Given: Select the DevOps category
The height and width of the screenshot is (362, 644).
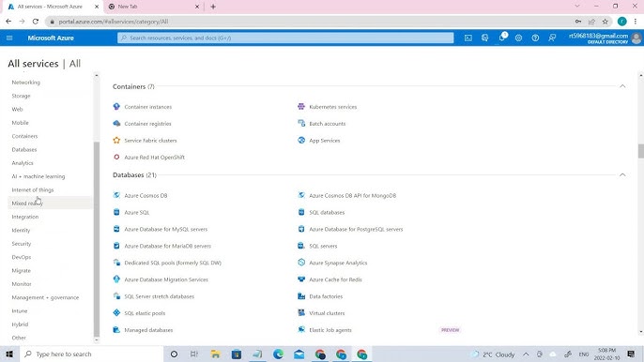Looking at the screenshot, I should [22, 257].
